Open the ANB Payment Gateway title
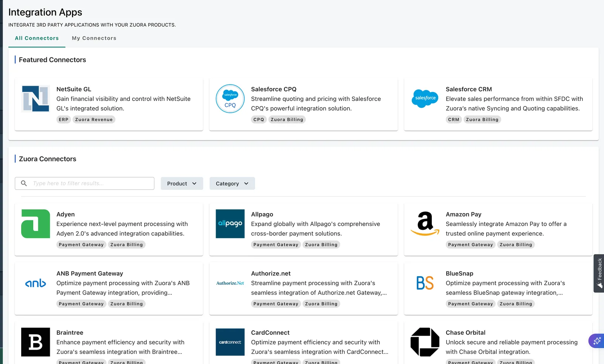 [90, 273]
